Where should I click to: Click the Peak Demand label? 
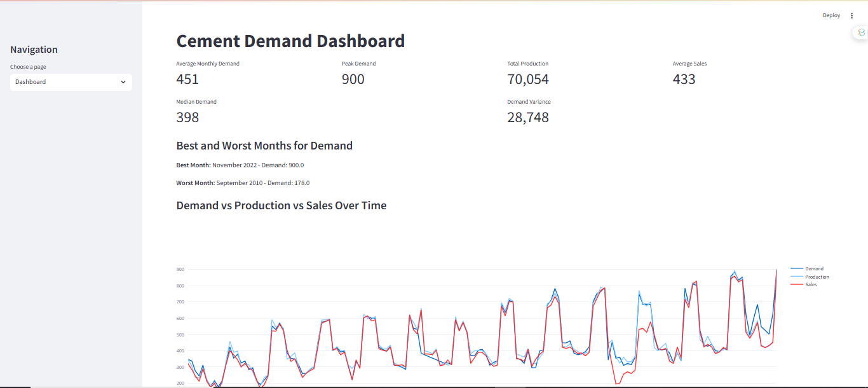pos(359,64)
